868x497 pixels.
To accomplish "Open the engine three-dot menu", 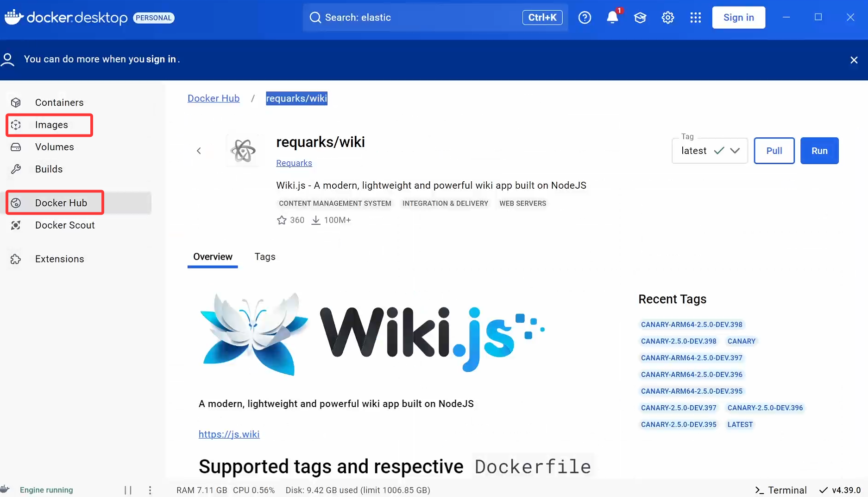I will coord(150,490).
